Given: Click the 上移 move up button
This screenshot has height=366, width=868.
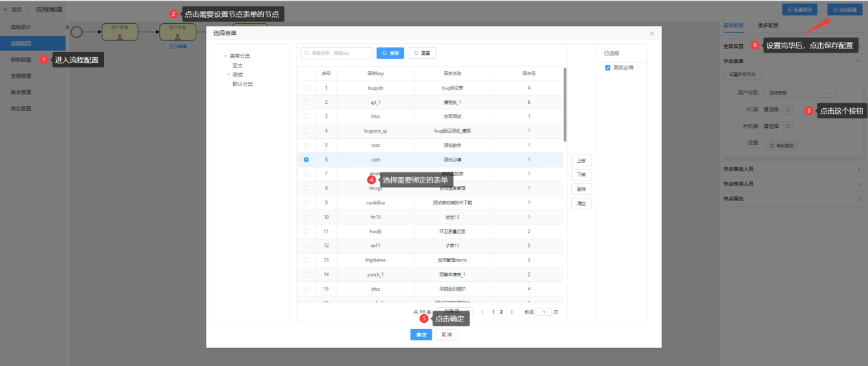Looking at the screenshot, I should (x=581, y=160).
